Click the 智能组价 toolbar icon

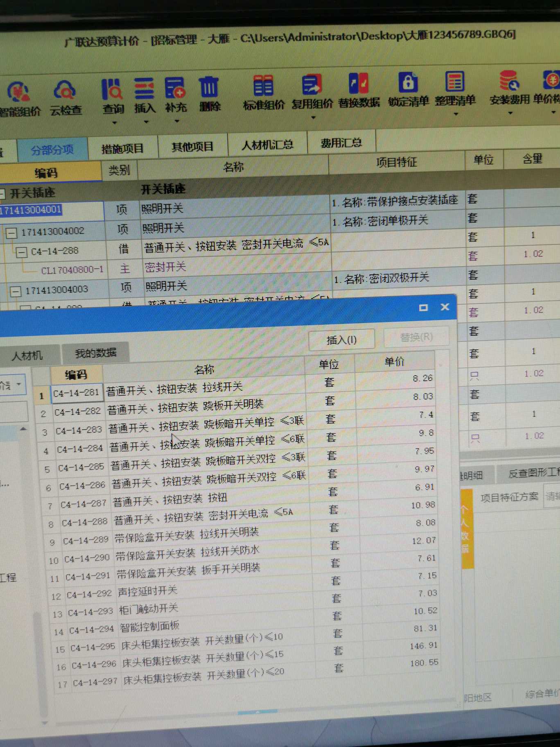(20, 99)
